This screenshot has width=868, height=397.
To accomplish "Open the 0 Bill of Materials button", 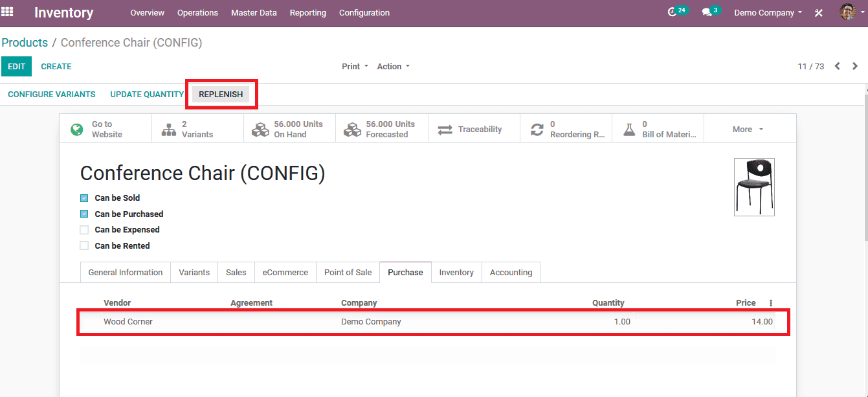I will [x=658, y=129].
